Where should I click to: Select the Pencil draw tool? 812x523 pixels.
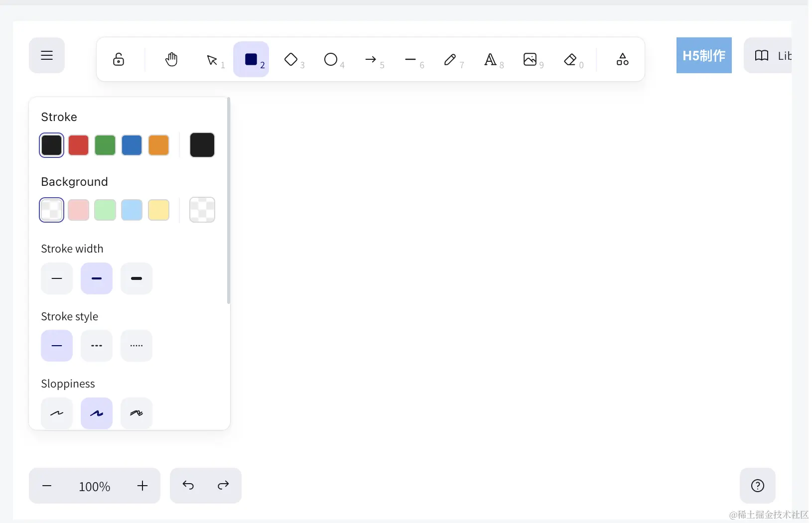point(450,59)
